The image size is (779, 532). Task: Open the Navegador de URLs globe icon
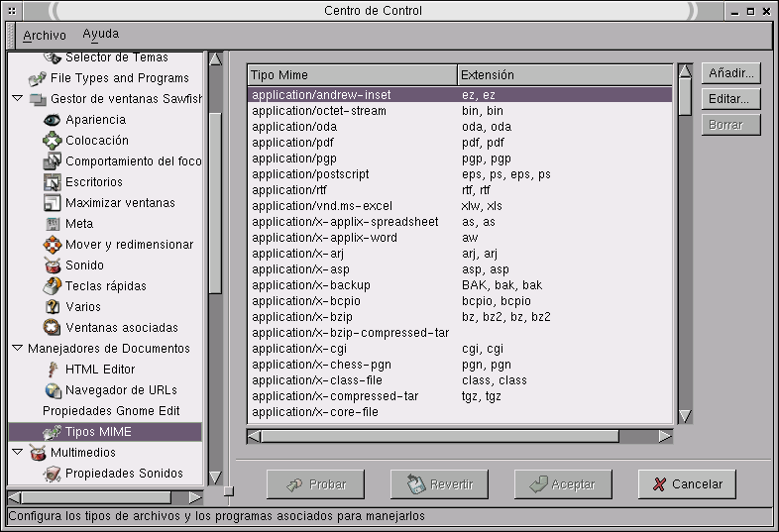53,390
